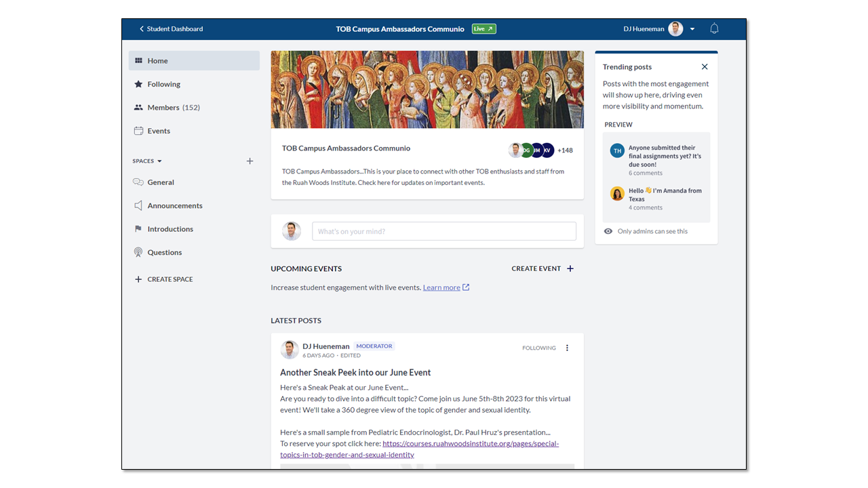Click the Create Event button
This screenshot has width=868, height=488.
[542, 268]
